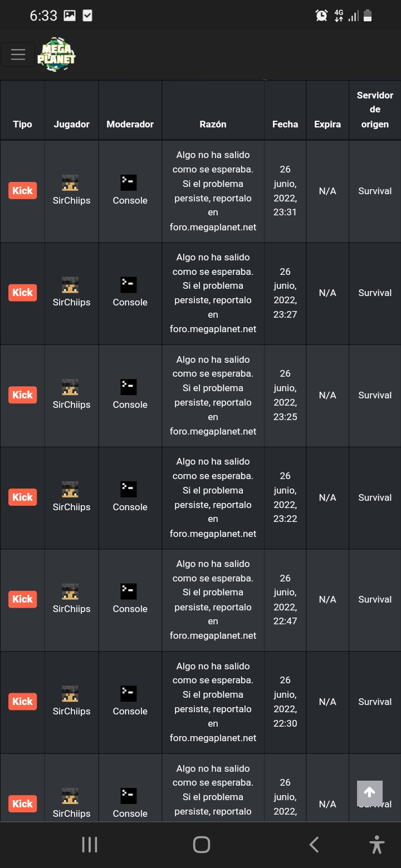Click the Fecha column header
This screenshot has width=401, height=868.
285,124
